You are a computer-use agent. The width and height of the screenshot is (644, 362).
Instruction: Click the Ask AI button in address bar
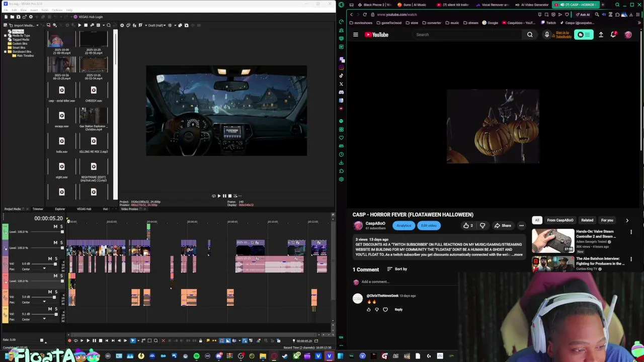(582, 14)
